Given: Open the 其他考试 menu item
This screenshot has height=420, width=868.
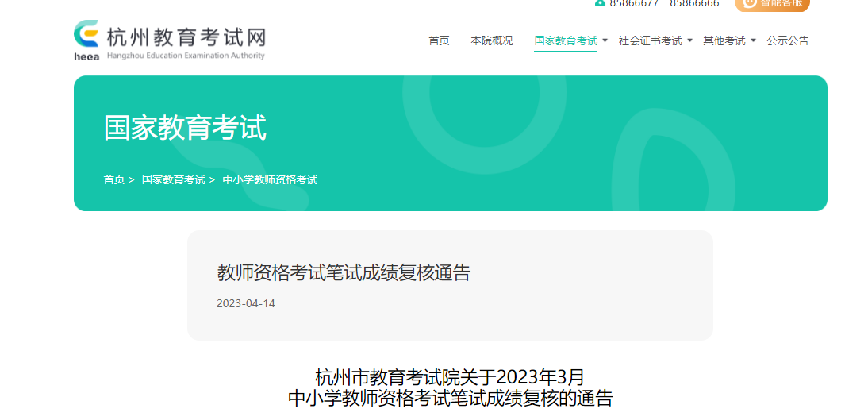Looking at the screenshot, I should [724, 40].
